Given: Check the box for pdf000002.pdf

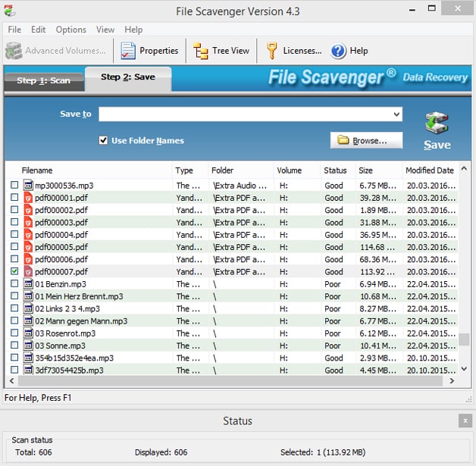Looking at the screenshot, I should 14,209.
